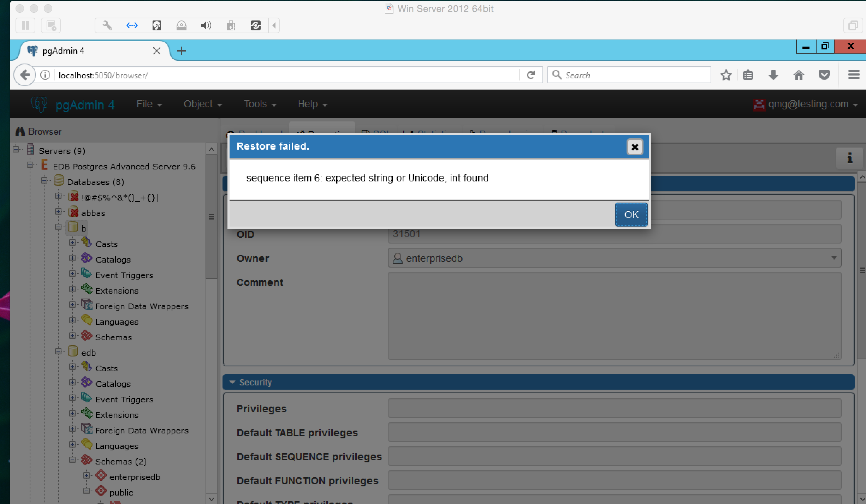Expand Schemas under the b database
The width and height of the screenshot is (866, 504).
click(x=72, y=336)
